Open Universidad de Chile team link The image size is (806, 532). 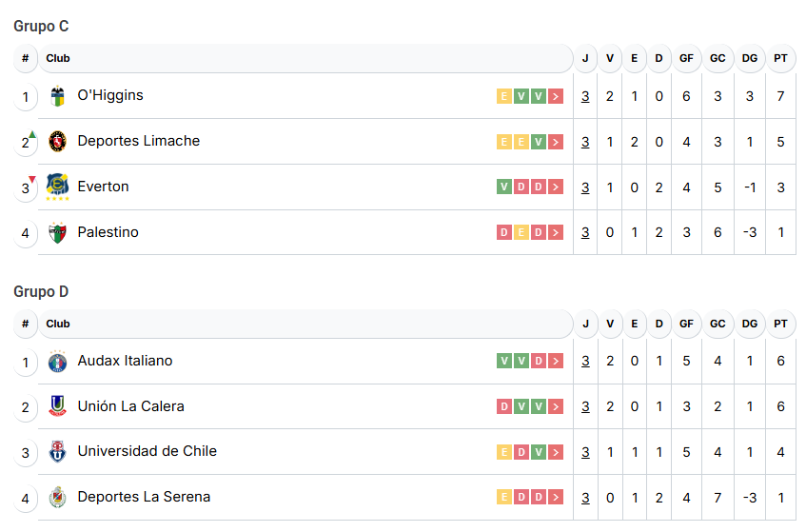(x=147, y=451)
